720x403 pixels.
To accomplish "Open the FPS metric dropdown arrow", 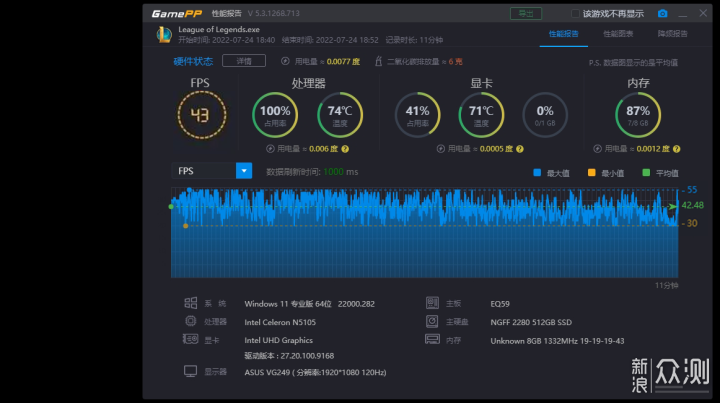I will [244, 171].
